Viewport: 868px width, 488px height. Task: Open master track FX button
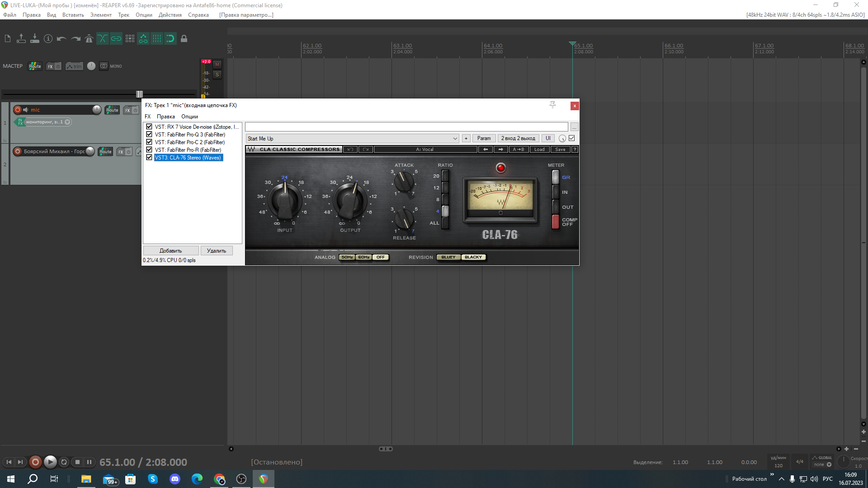click(x=50, y=66)
